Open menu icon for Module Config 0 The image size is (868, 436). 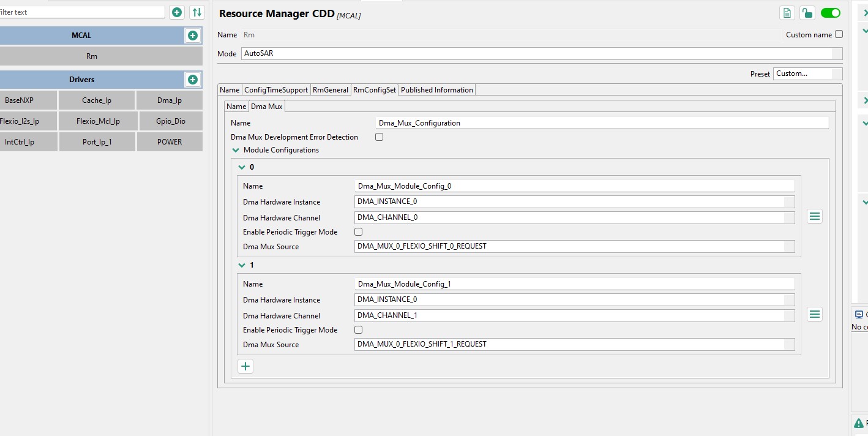(x=815, y=216)
